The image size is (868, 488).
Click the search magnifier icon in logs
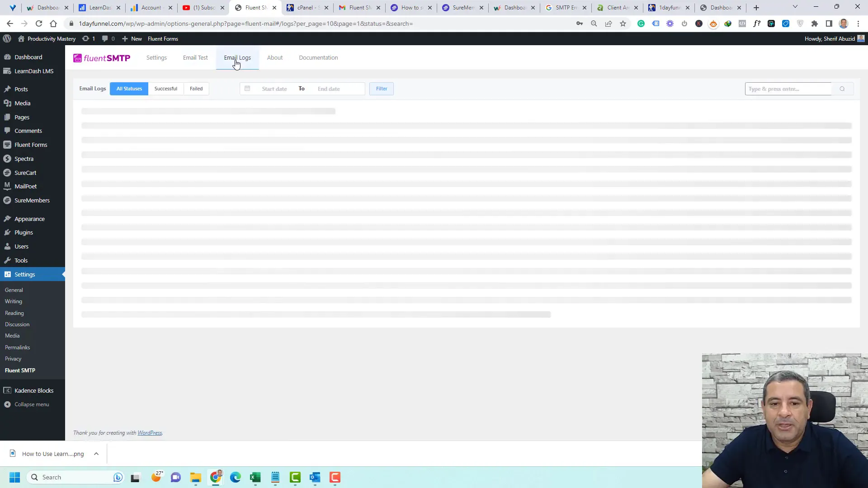[x=842, y=88]
